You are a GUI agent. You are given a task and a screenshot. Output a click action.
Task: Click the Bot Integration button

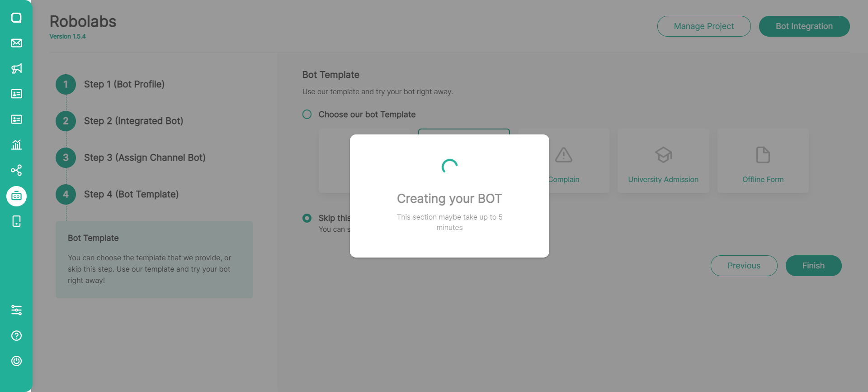804,26
